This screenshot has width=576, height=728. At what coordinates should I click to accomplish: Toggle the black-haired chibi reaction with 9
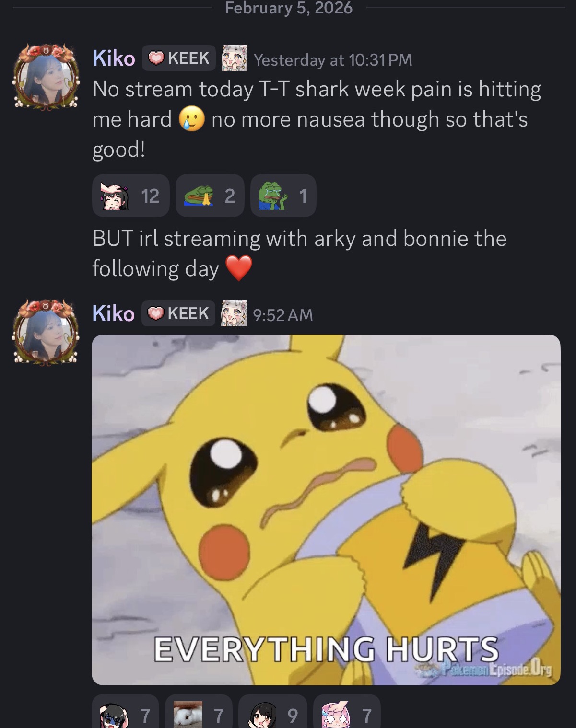point(272,713)
